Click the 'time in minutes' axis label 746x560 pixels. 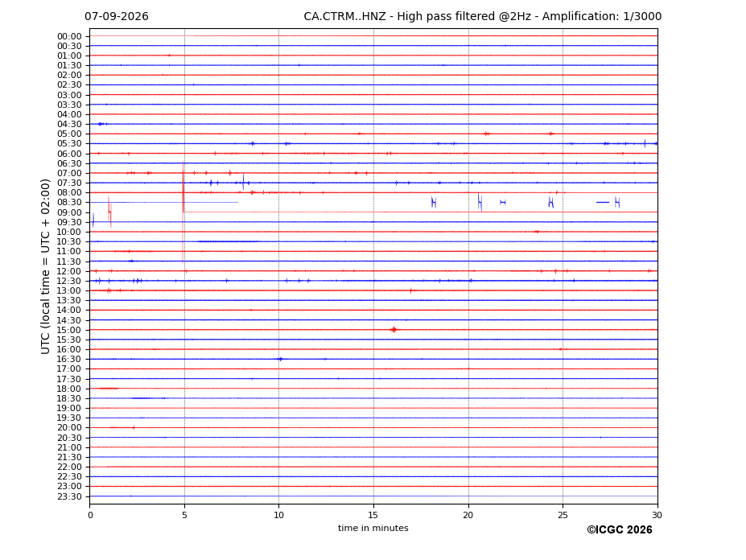(373, 528)
